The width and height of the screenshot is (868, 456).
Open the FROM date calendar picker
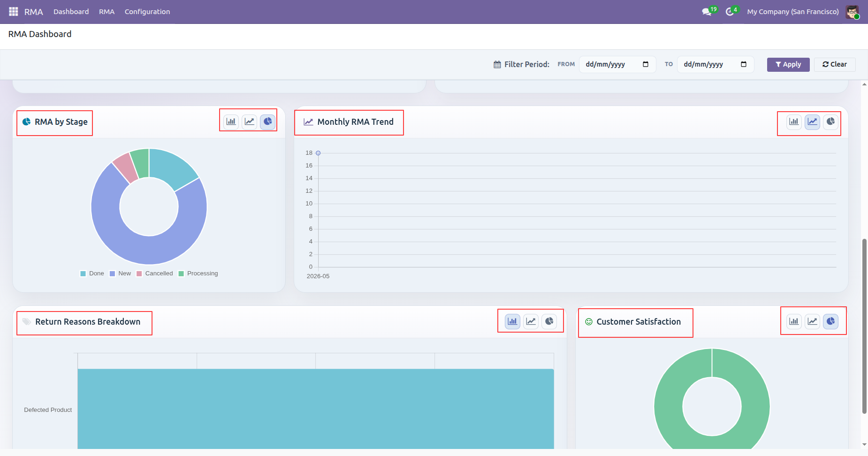(x=646, y=64)
